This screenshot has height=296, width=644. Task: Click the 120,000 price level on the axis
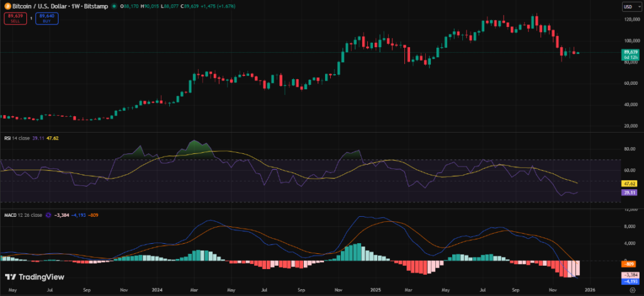click(x=631, y=19)
